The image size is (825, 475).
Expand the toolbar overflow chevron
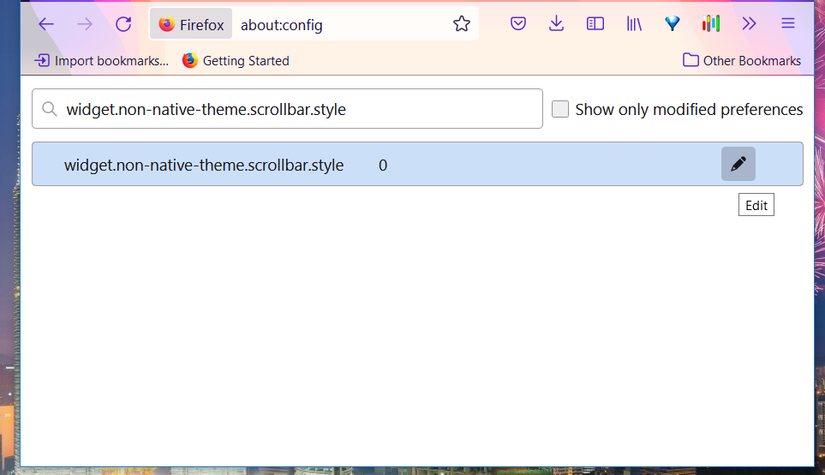[x=749, y=24]
